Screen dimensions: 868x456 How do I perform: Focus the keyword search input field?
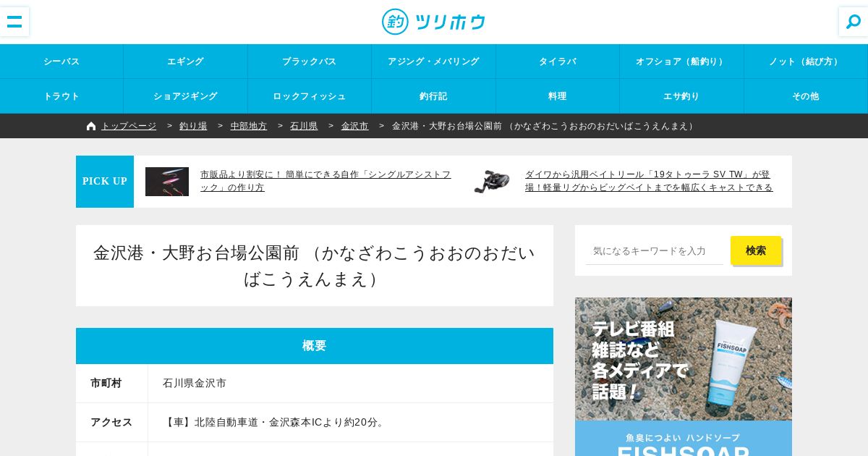pyautogui.click(x=655, y=250)
